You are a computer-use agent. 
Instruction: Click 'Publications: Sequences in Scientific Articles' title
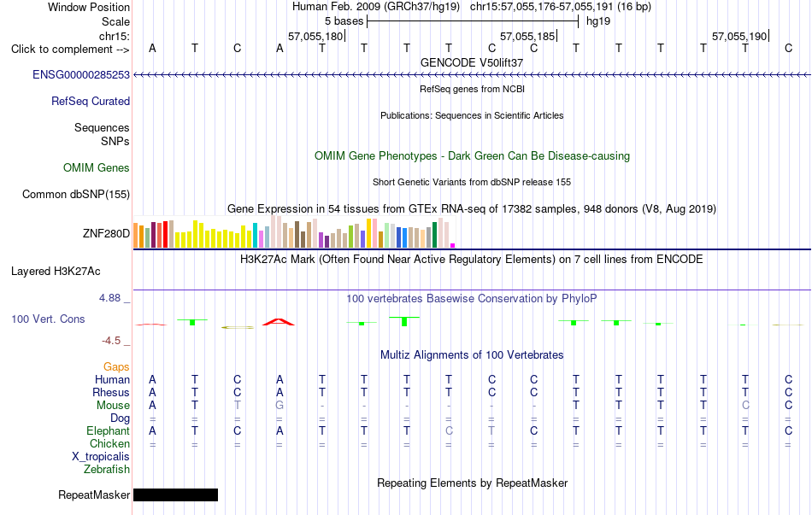(x=472, y=115)
